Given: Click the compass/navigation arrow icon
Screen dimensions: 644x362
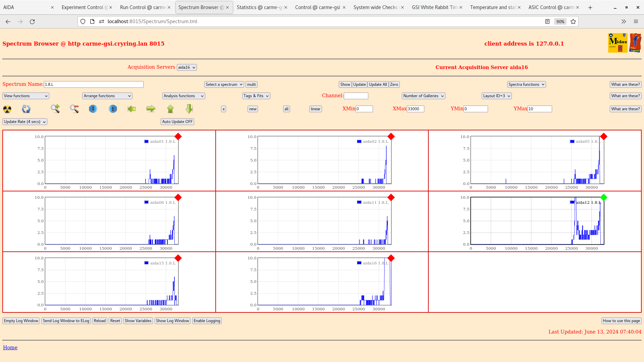Looking at the screenshot, I should 113,109.
